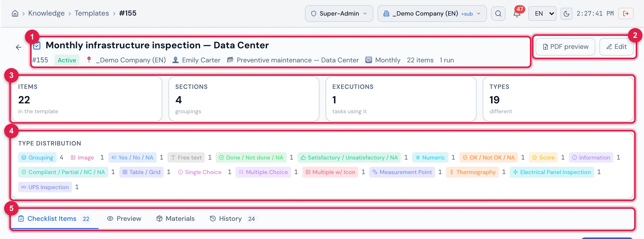The width and height of the screenshot is (644, 239).
Task: Click the Numeric type chip
Action: point(430,157)
